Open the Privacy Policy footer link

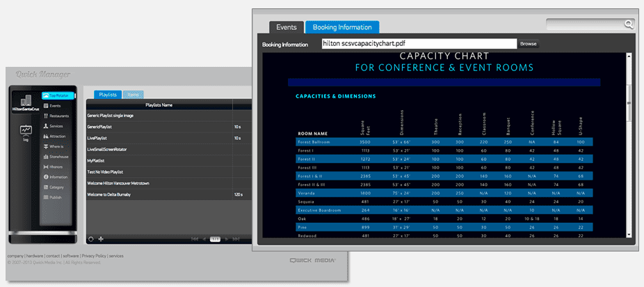click(x=94, y=256)
